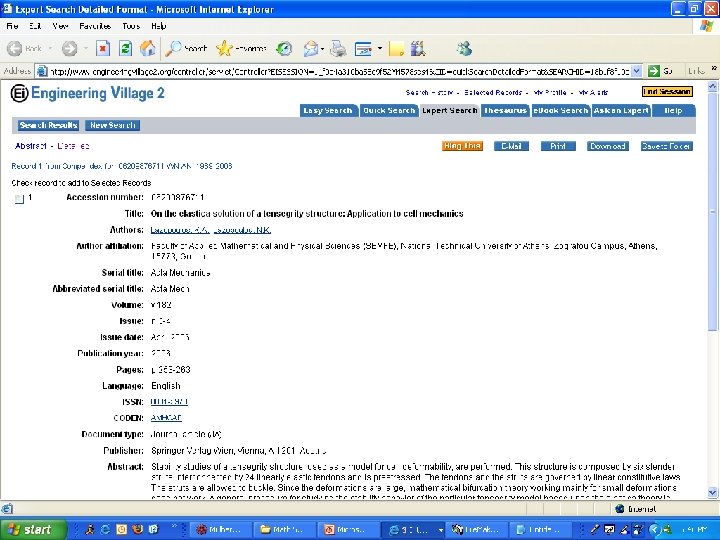Click the blue Print record button
This screenshot has height=540, width=720.
click(x=557, y=146)
